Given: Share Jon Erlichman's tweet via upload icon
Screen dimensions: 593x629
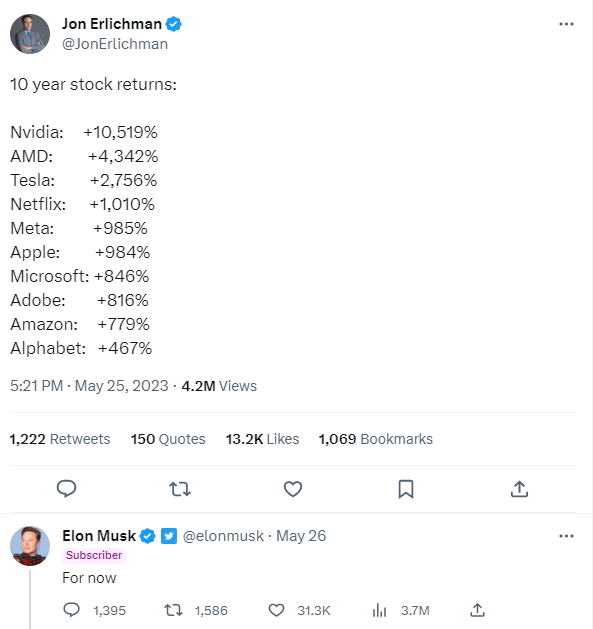Looking at the screenshot, I should click(519, 489).
